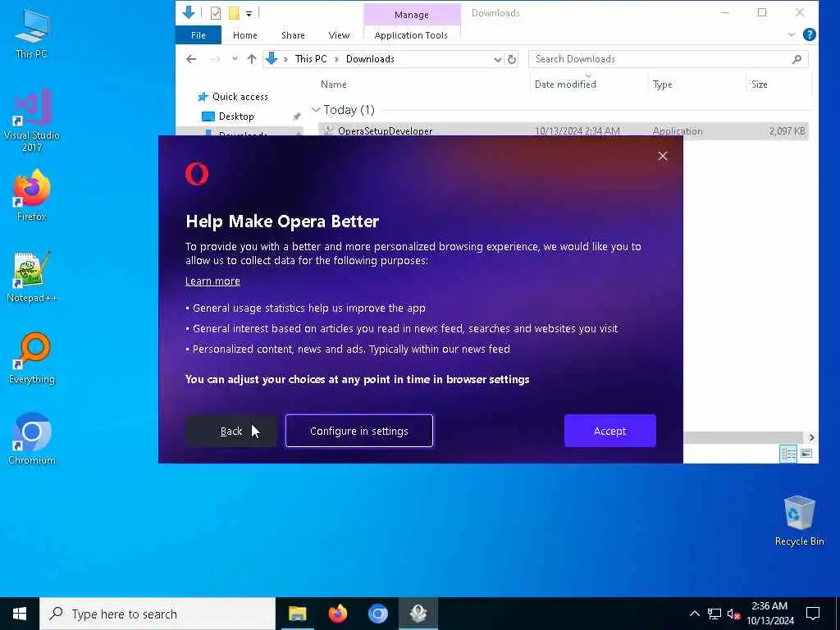Viewport: 840px width, 630px height.
Task: Go up one folder level
Action: tap(251, 59)
